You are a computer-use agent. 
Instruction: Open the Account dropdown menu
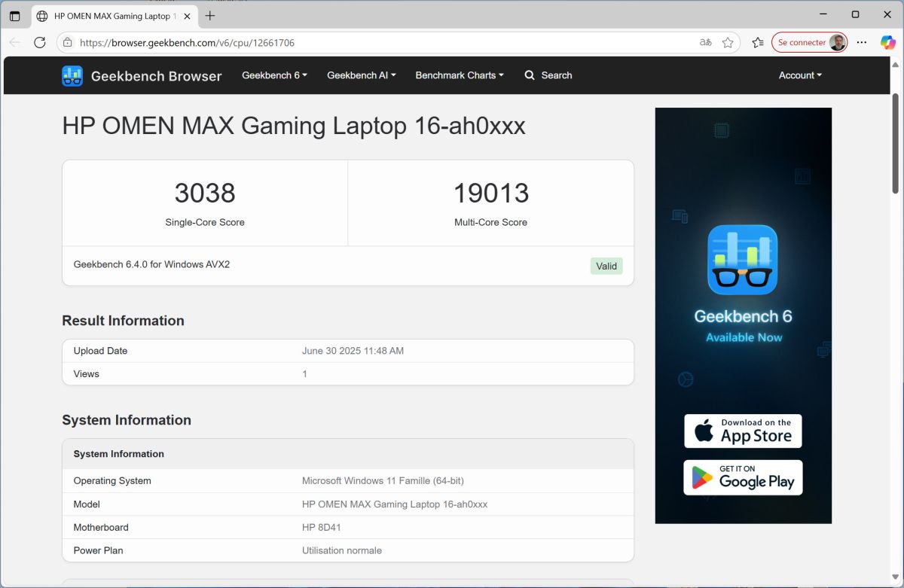[800, 75]
